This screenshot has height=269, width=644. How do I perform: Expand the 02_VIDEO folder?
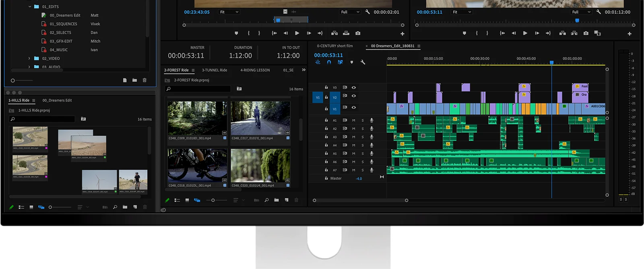(x=29, y=58)
